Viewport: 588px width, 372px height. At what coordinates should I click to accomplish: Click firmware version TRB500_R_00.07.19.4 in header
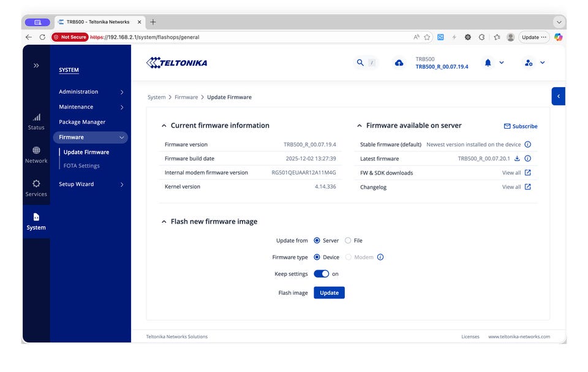[442, 67]
